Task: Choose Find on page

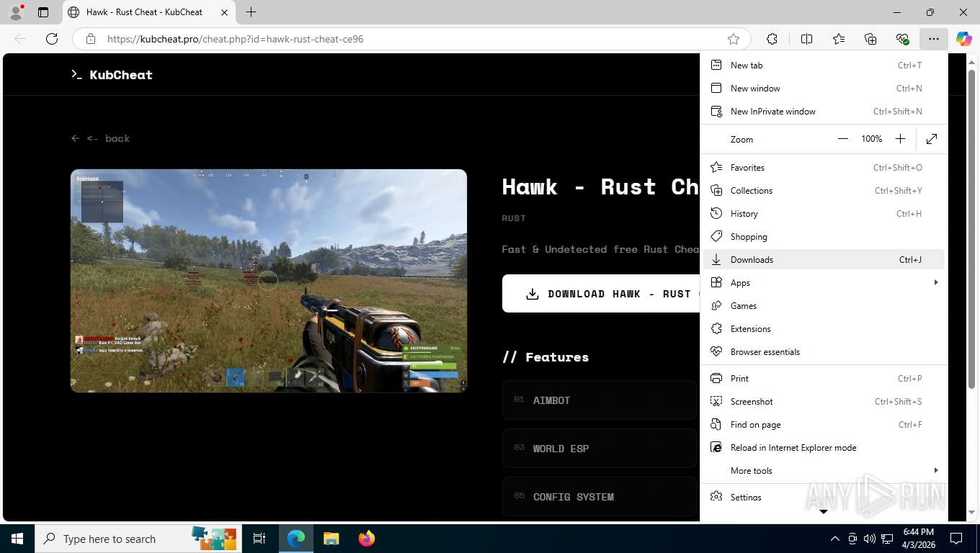Action: (x=824, y=424)
